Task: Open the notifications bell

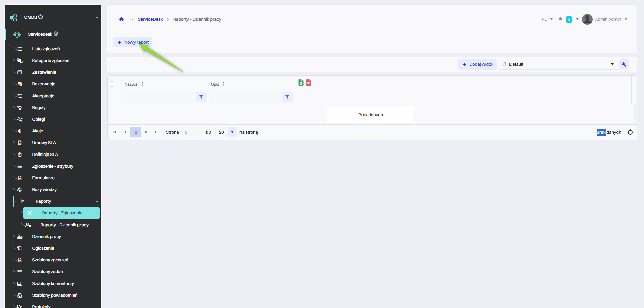Action: coord(560,19)
